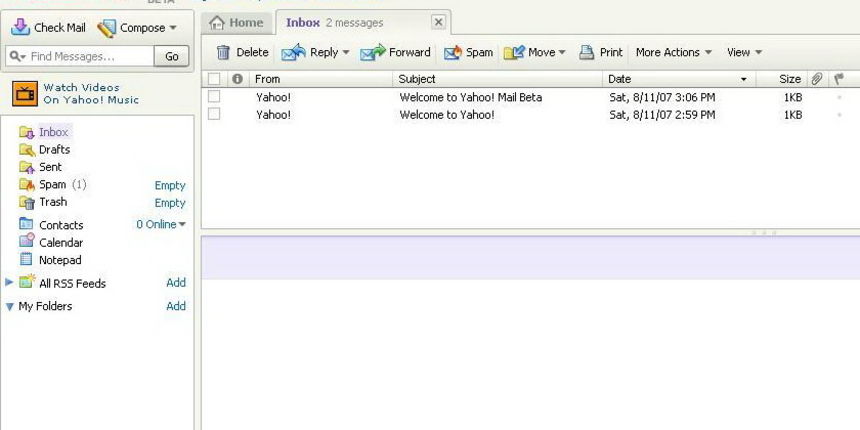860x430 pixels.
Task: Toggle flag on the 2:59 PM message row
Action: click(x=839, y=115)
